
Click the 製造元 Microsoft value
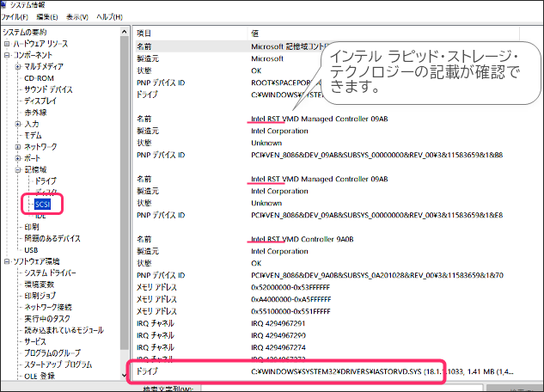267,59
